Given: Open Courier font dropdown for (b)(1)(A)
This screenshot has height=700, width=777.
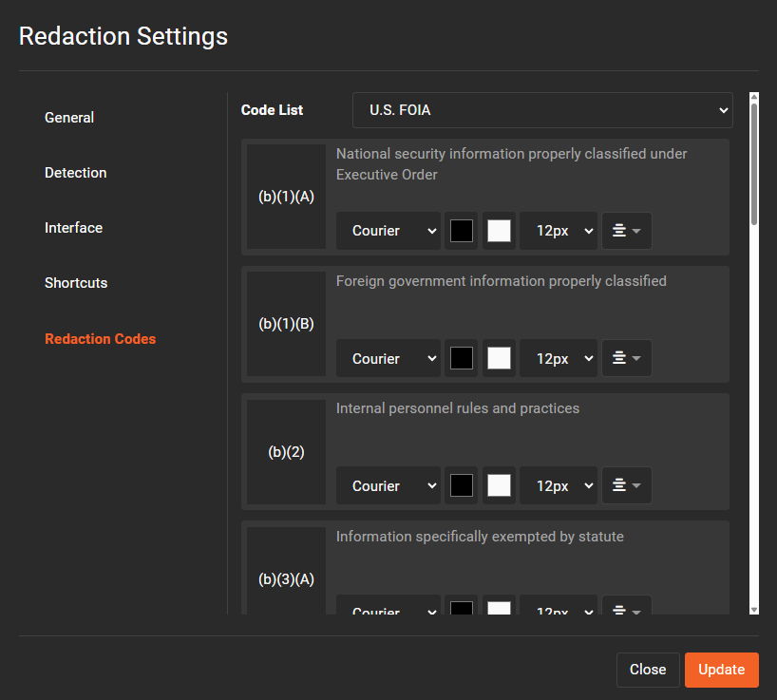Looking at the screenshot, I should [388, 231].
